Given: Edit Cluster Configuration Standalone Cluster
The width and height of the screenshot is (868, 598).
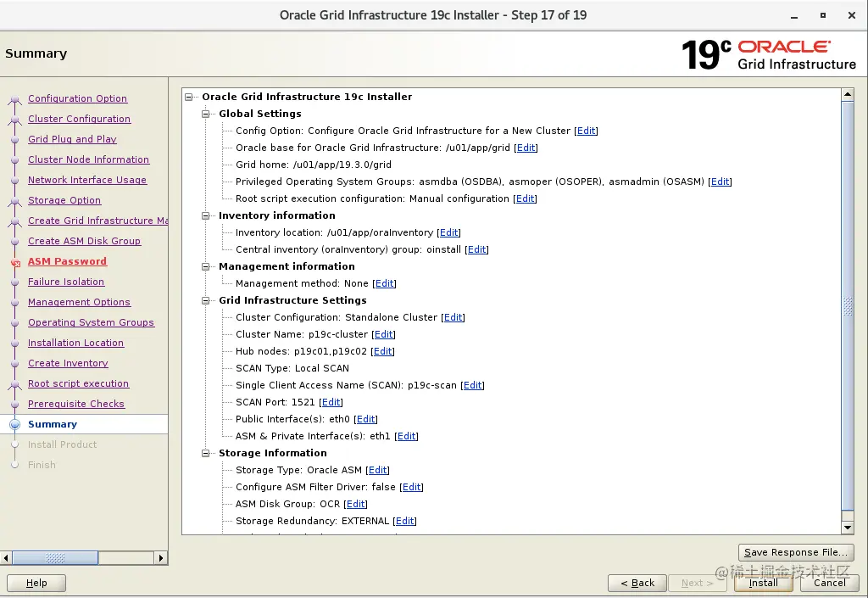Looking at the screenshot, I should [453, 318].
